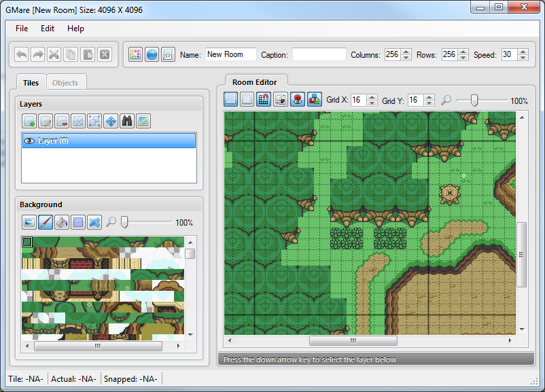Select the paintbrush tool under Background
Screen dimensions: 545x392
point(46,222)
